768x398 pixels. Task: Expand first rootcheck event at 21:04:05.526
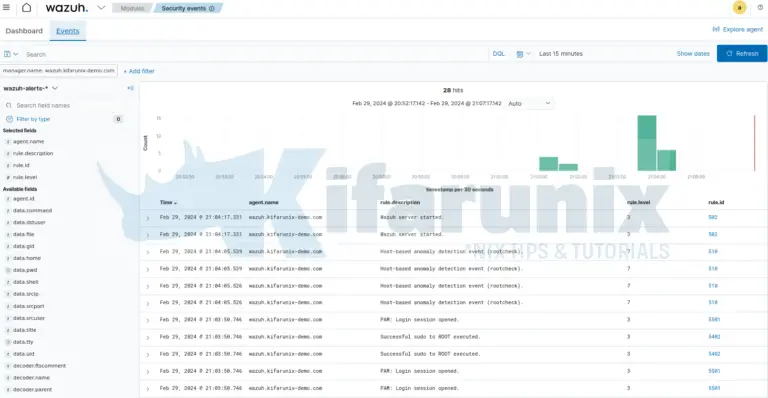(x=147, y=286)
